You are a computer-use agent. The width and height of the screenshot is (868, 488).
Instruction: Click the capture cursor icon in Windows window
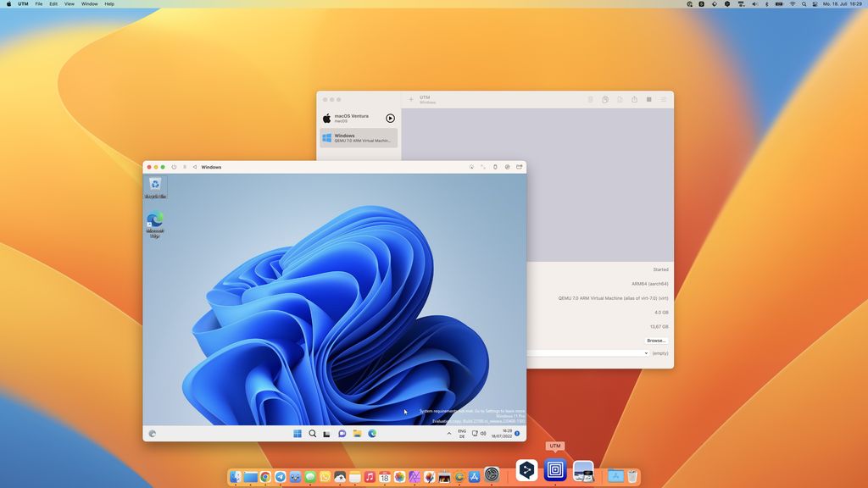pyautogui.click(x=472, y=167)
